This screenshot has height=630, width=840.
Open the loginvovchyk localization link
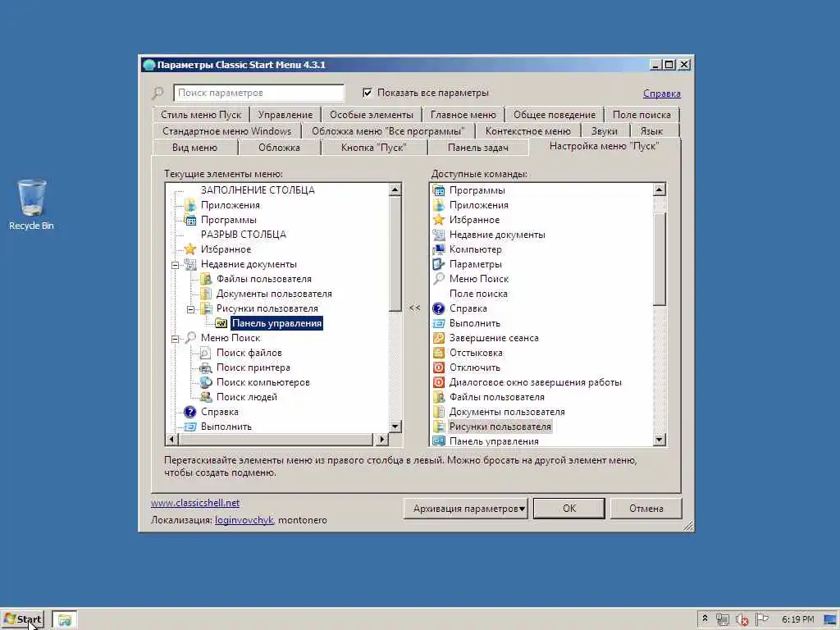click(x=244, y=520)
